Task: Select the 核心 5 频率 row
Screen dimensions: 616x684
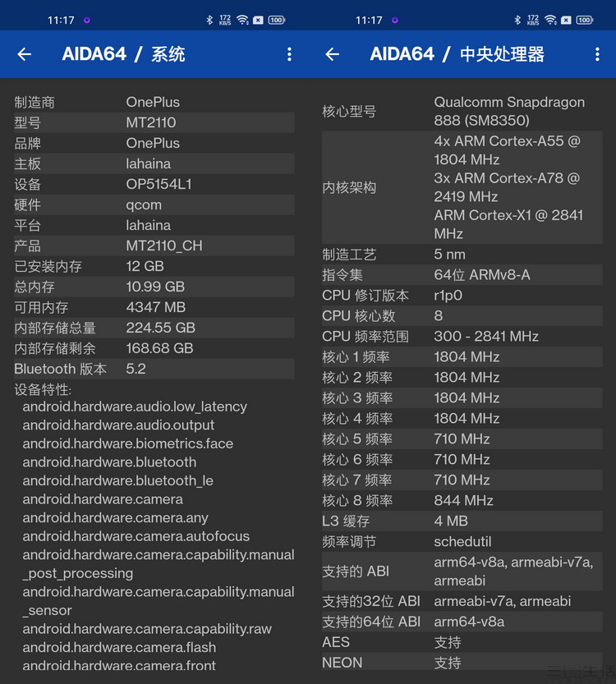Action: 462,438
